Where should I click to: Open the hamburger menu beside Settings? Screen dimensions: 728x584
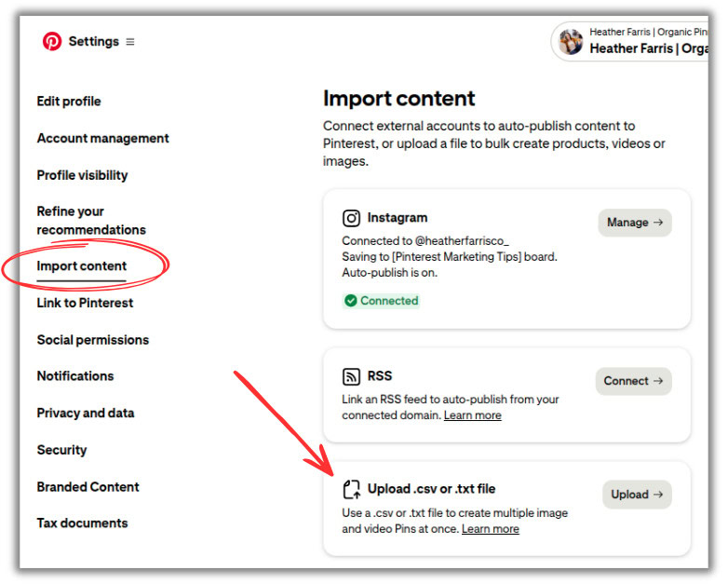(x=130, y=42)
